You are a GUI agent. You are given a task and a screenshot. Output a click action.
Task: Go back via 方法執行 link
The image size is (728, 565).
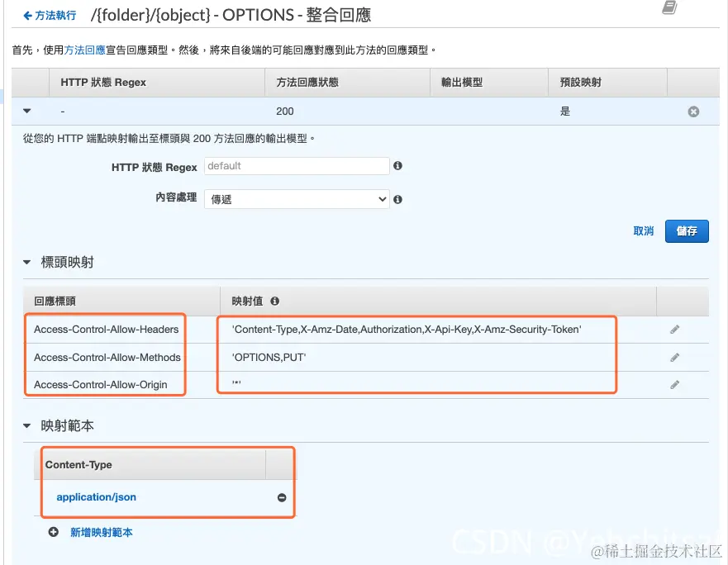pyautogui.click(x=50, y=16)
